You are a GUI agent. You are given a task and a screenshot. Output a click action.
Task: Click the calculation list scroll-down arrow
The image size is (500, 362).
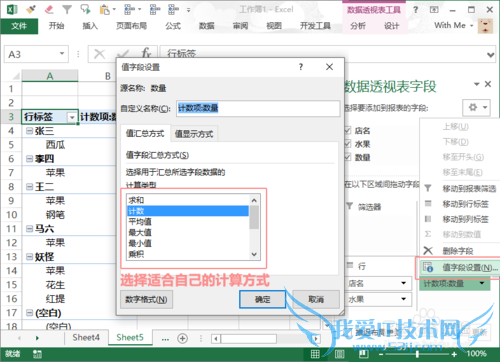(254, 254)
